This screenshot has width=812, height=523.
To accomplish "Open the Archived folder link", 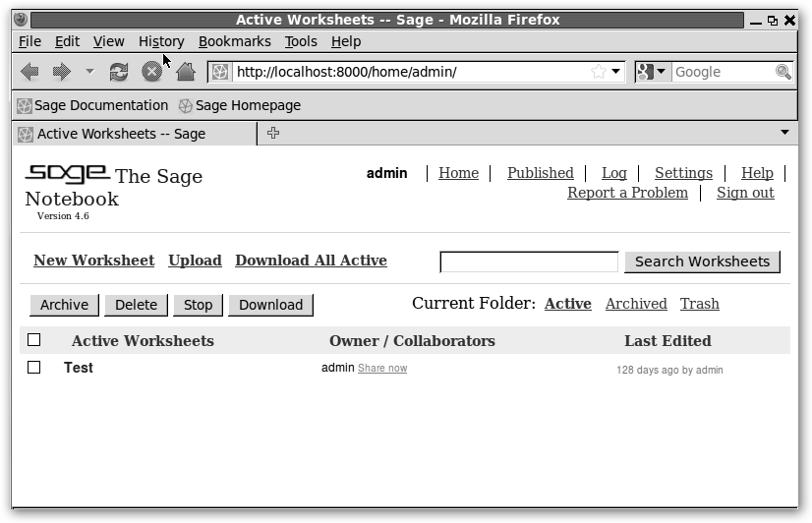I will point(636,304).
